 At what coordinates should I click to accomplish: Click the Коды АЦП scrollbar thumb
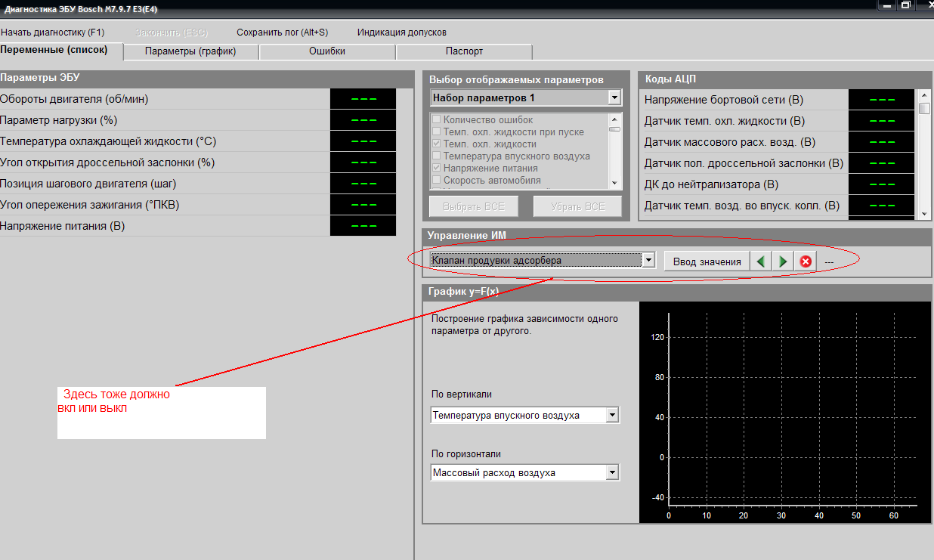tap(924, 108)
